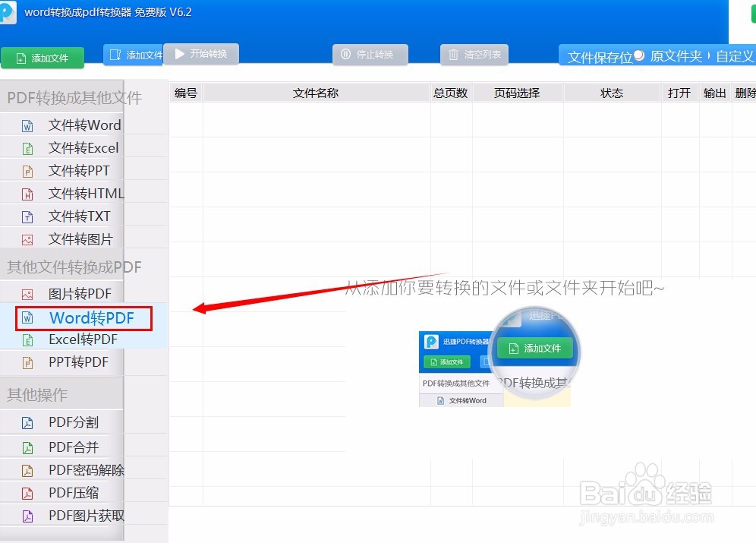This screenshot has height=543, width=756.
Task: Click the 文件名称 column header
Action: point(317,93)
